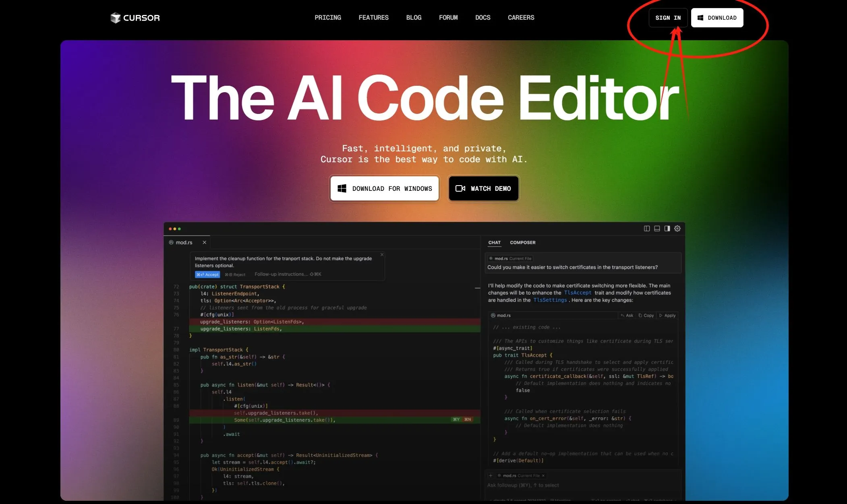Click the Sign In button
This screenshot has height=504, width=847.
668,18
